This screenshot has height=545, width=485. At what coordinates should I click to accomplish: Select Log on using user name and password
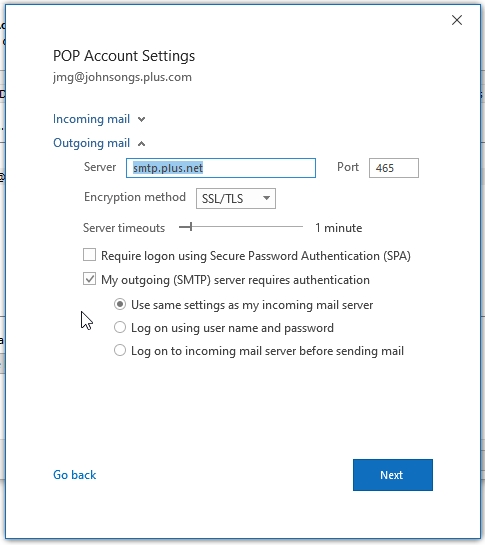(x=120, y=327)
